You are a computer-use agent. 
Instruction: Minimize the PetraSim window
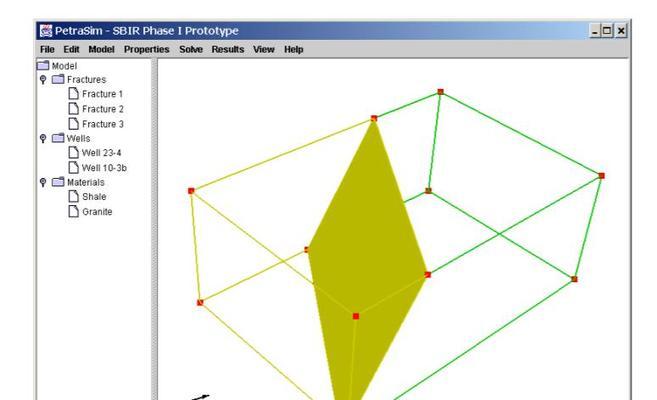coord(595,31)
